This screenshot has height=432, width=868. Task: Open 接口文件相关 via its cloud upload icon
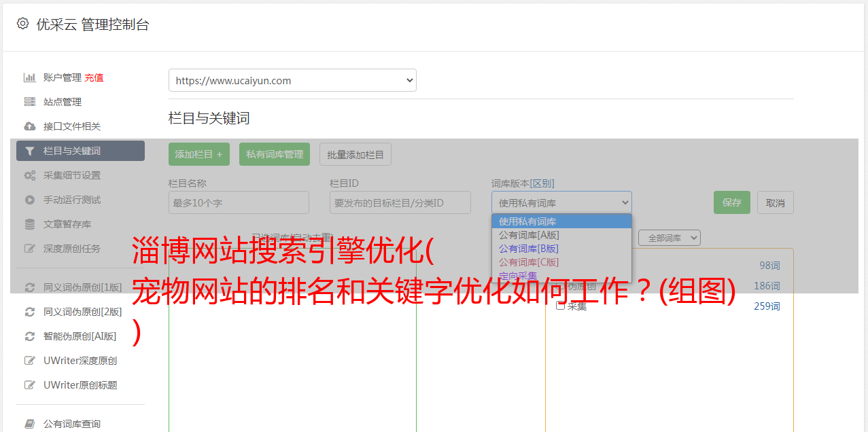tap(29, 126)
